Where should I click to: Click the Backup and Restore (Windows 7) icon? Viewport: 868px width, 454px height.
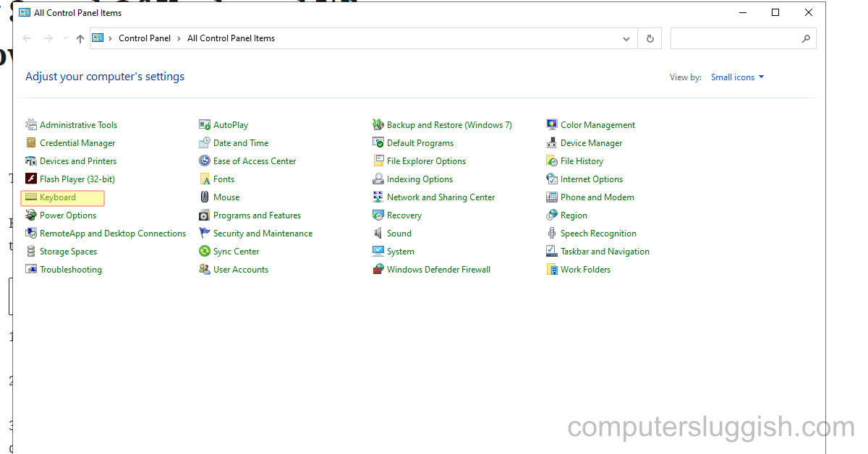click(x=378, y=125)
